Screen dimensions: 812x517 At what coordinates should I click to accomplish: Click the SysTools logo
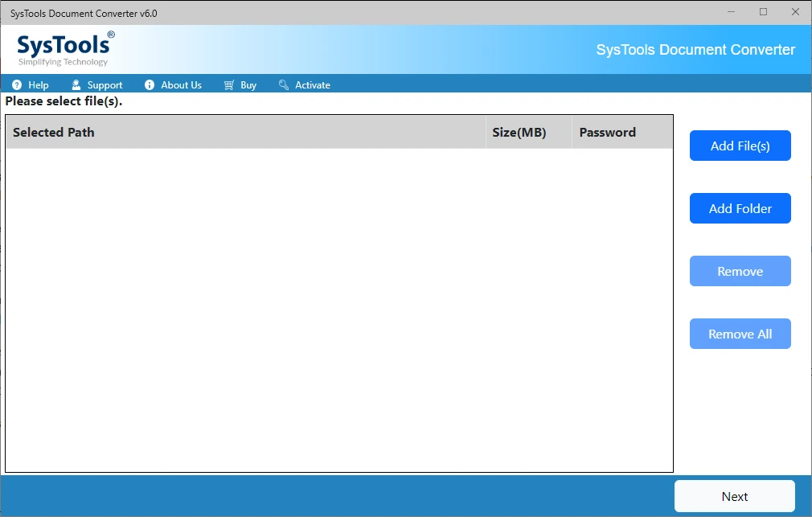pyautogui.click(x=65, y=49)
